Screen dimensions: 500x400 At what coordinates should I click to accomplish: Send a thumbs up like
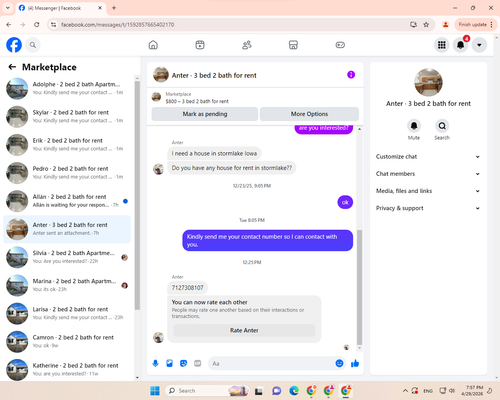(355, 363)
